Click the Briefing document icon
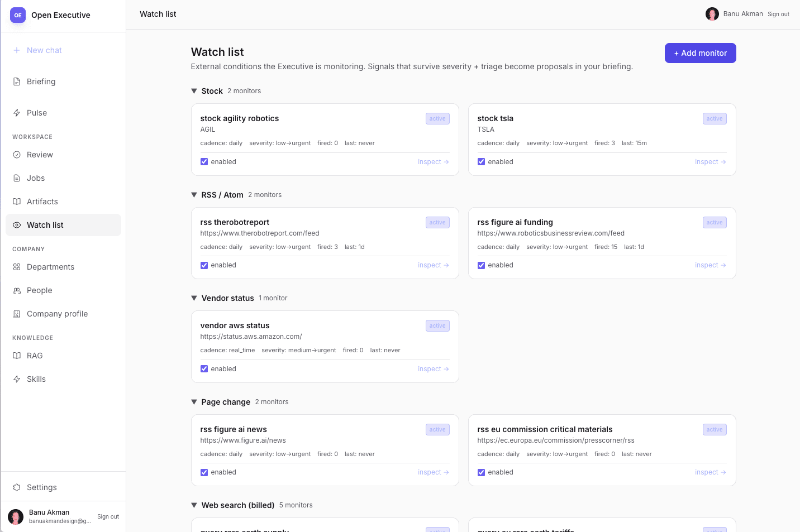 pyautogui.click(x=17, y=82)
